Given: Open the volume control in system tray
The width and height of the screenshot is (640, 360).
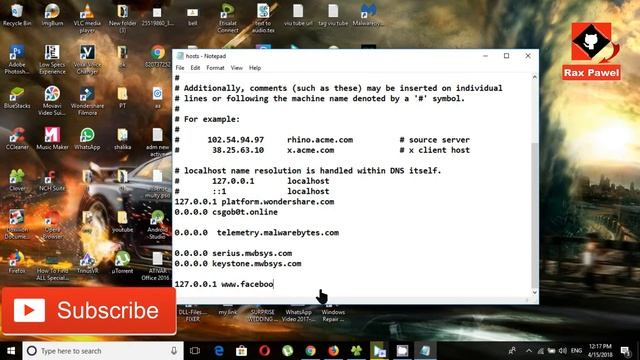Looking at the screenshot, I should (563, 351).
